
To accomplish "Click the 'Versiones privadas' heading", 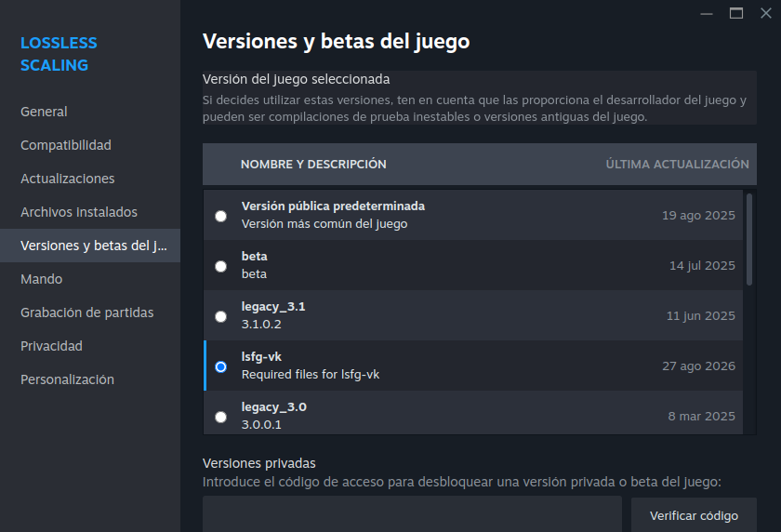I will 259,463.
